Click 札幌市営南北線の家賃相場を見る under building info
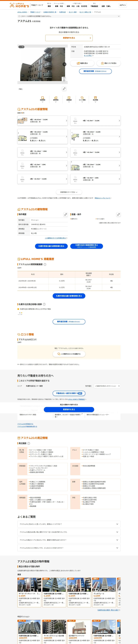138x644 pixels. [51, 246]
